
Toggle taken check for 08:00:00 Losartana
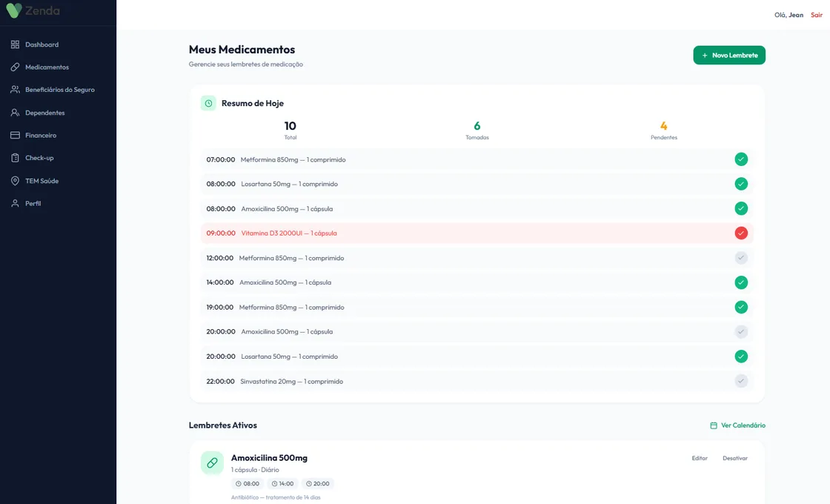click(741, 184)
